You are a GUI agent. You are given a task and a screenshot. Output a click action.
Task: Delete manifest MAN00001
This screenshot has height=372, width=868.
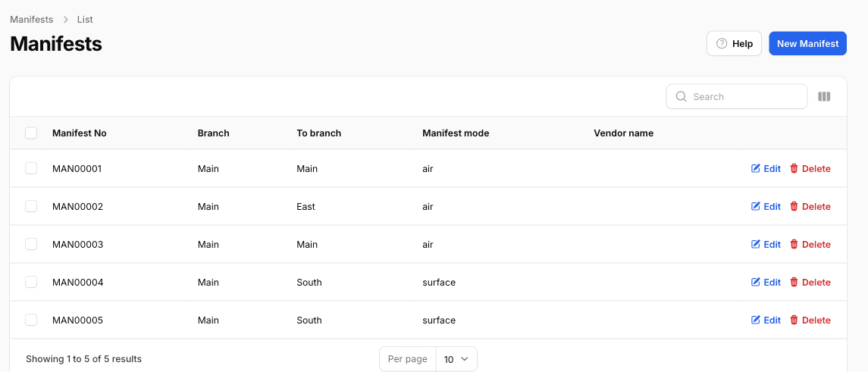(810, 169)
